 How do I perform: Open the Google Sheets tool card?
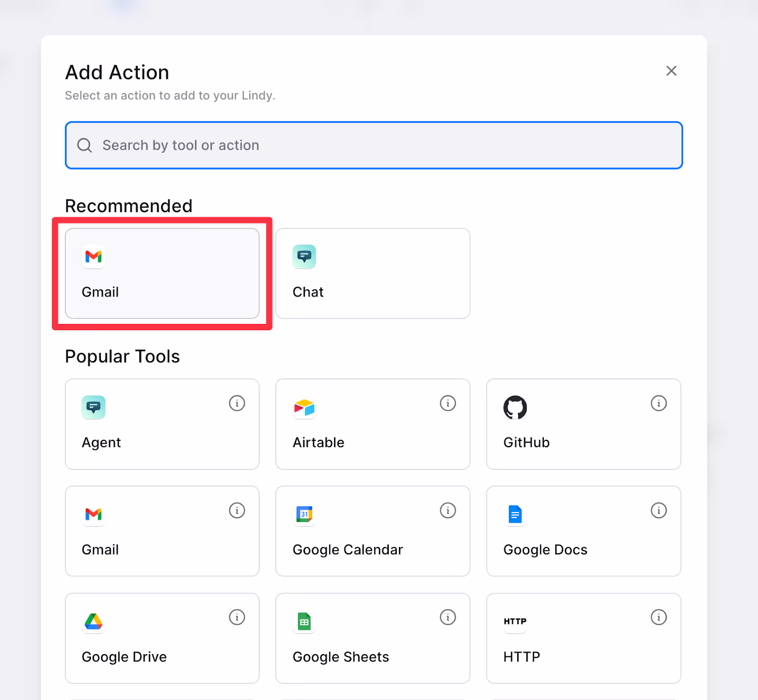(x=373, y=638)
